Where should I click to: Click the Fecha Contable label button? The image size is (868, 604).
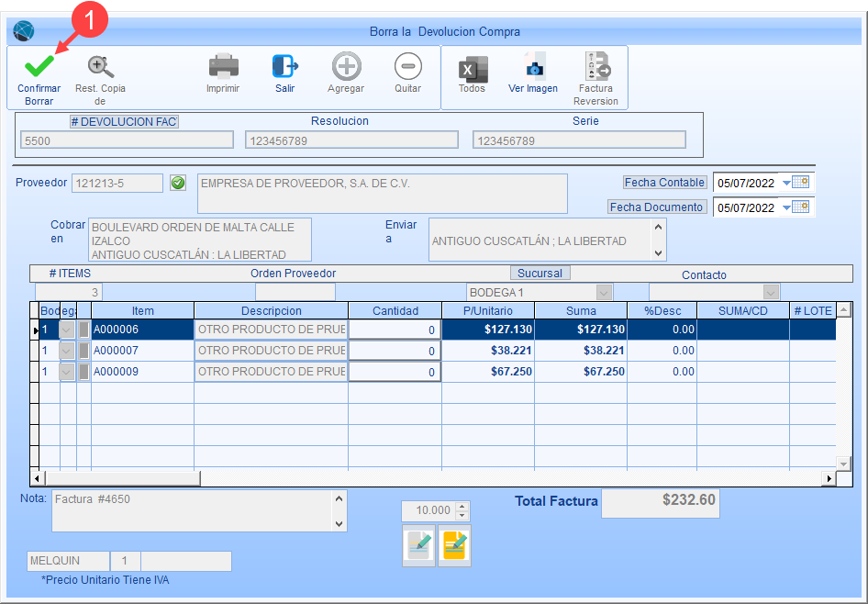[x=664, y=182]
